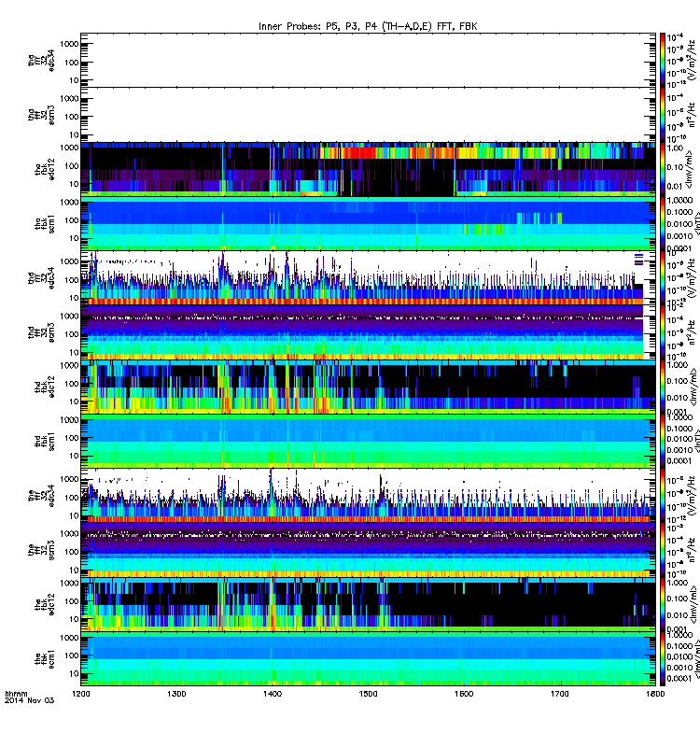Select the 1300 time axis label

(176, 694)
